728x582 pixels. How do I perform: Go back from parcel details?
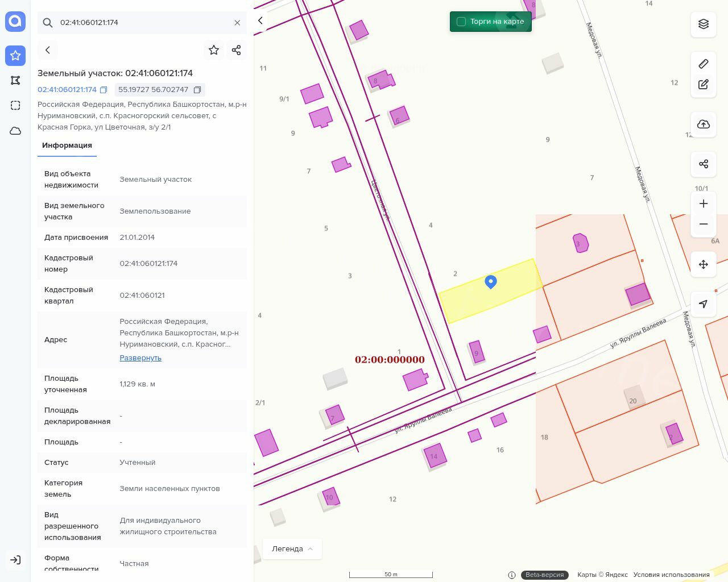pos(48,50)
